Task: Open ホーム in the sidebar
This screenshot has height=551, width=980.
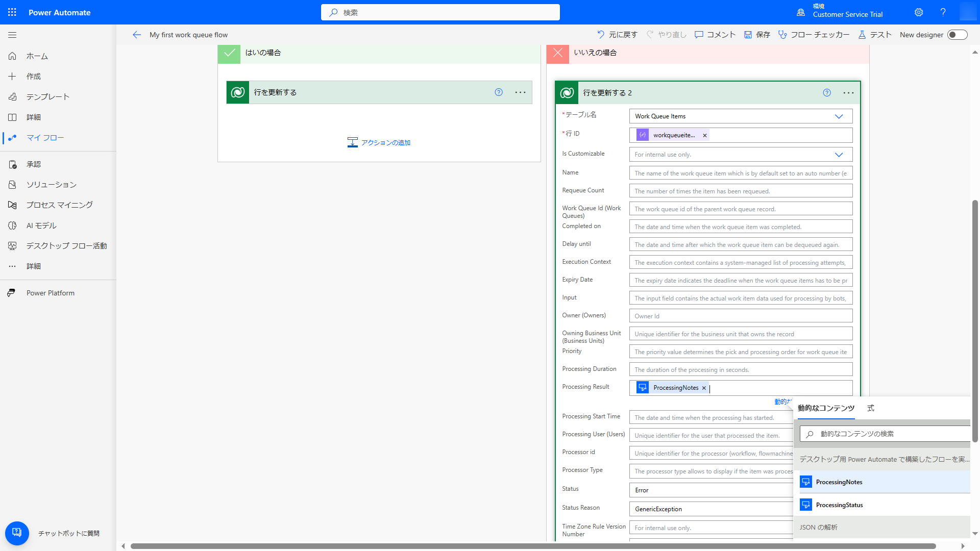Action: (x=58, y=56)
